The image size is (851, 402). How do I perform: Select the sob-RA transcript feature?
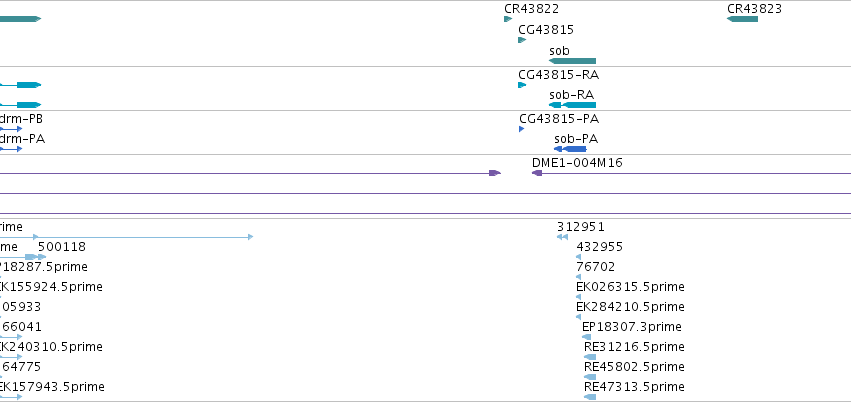pyautogui.click(x=573, y=105)
